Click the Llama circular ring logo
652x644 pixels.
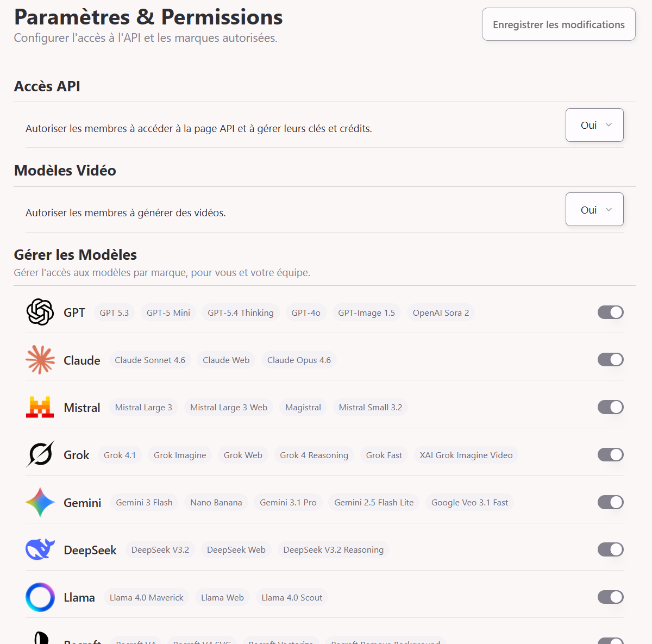[x=40, y=597]
